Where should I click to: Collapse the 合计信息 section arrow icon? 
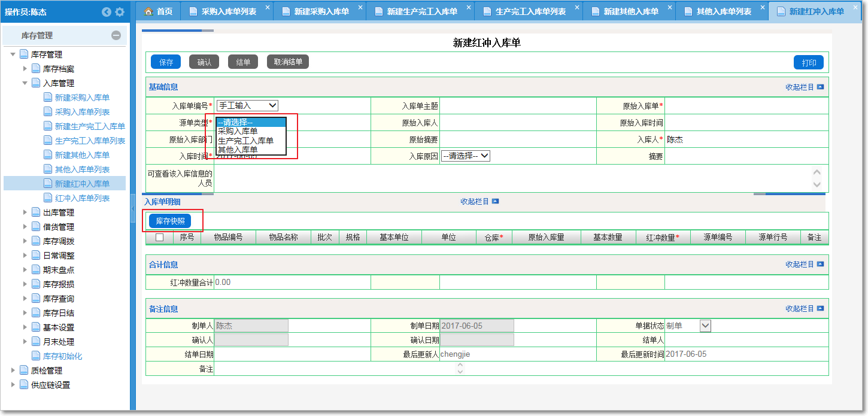click(820, 264)
